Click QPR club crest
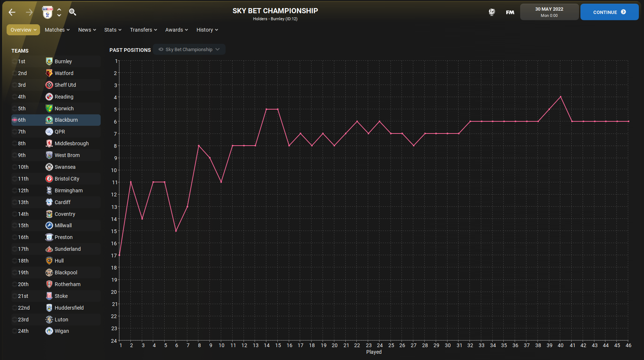Screen dimensions: 644x360 (x=49, y=132)
